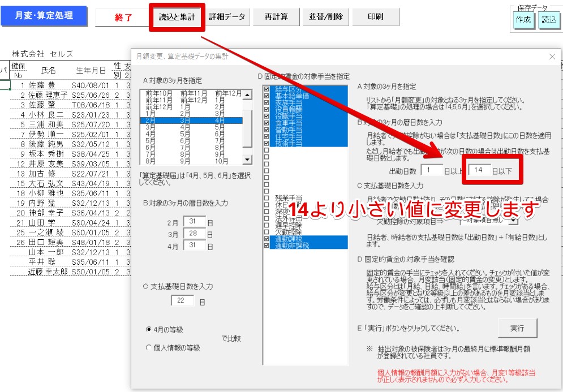
Task: Select the highlighted 2月 3月 4月 row
Action: (x=191, y=120)
